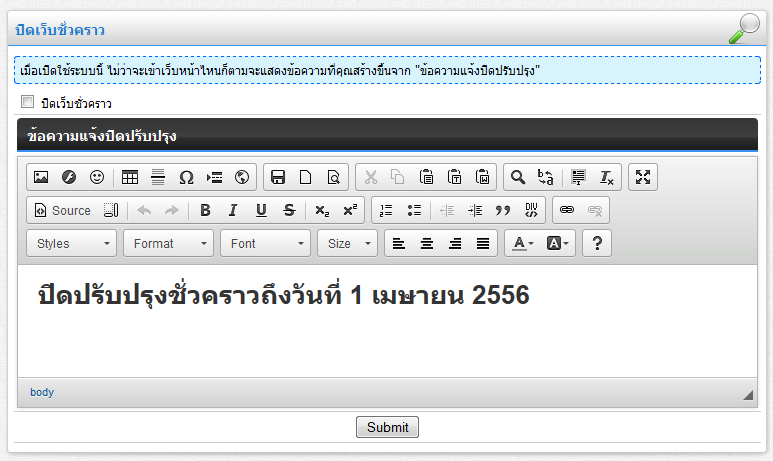The image size is (773, 461).
Task: Select all content icon
Action: [578, 177]
